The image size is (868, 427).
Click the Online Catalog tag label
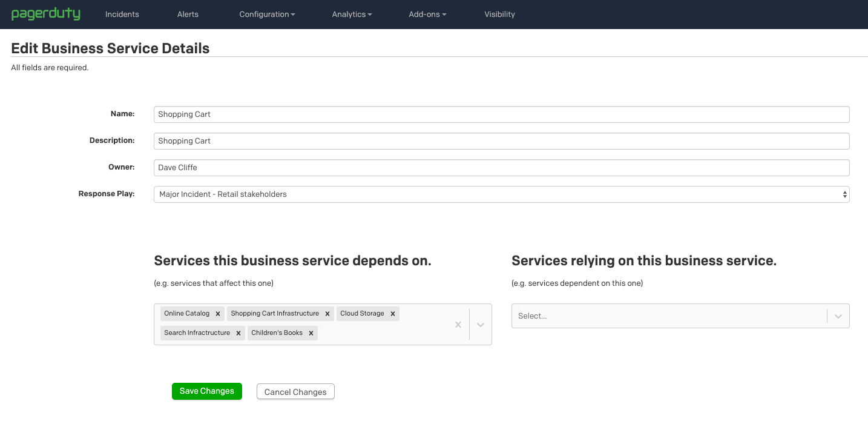(x=186, y=314)
